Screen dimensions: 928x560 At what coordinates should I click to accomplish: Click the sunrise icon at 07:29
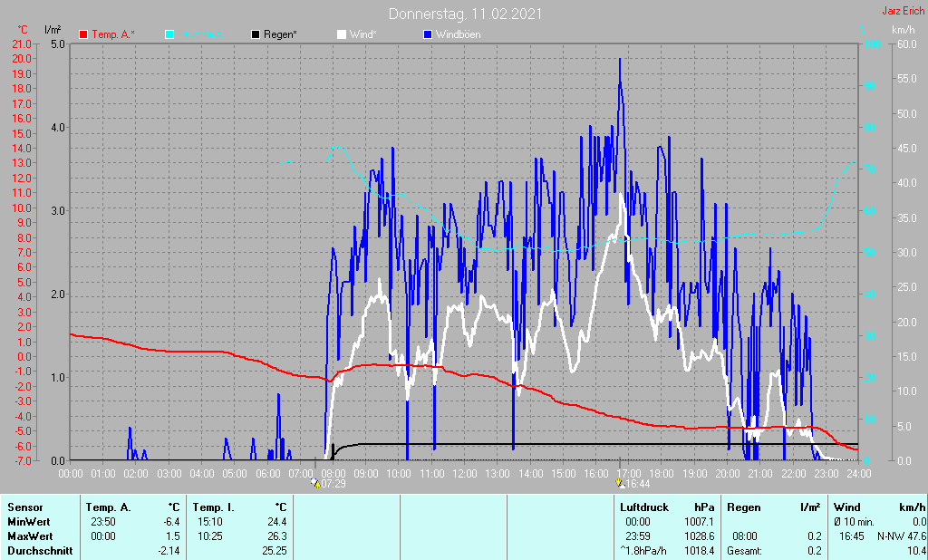point(314,483)
